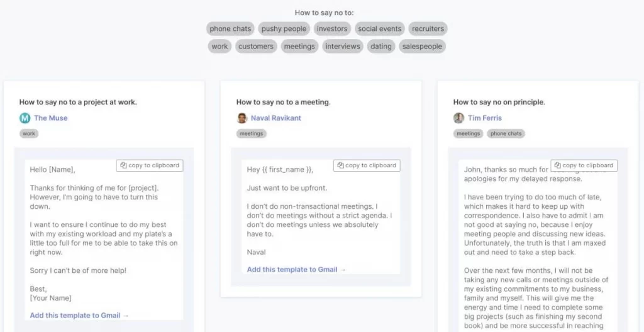Select the pushy people filter tag

(x=284, y=29)
